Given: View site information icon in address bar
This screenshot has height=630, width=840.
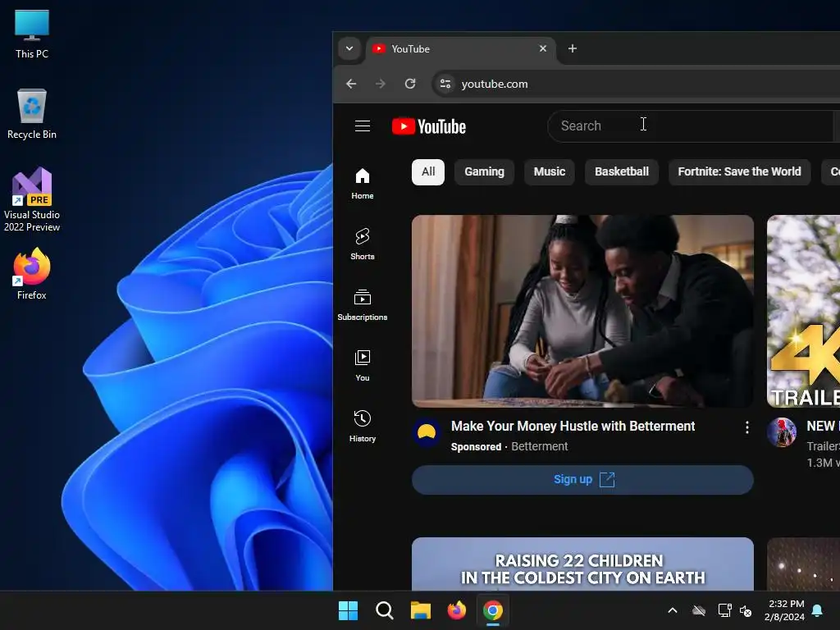Looking at the screenshot, I should 445,84.
